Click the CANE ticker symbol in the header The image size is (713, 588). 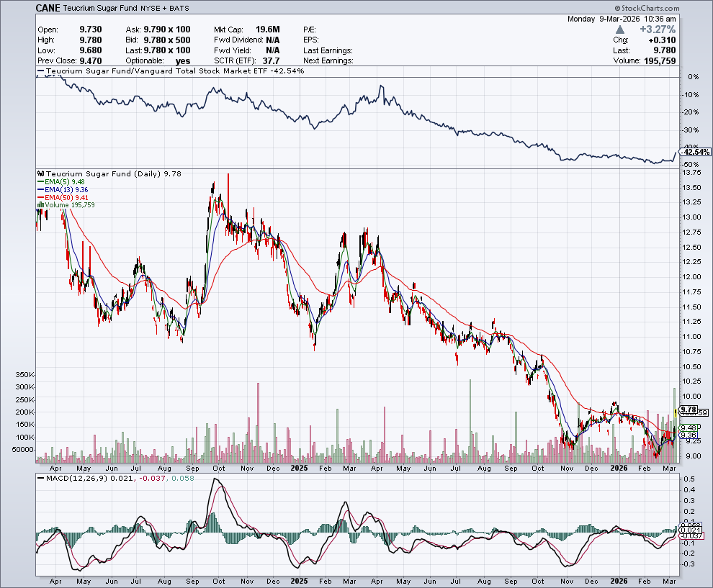48,8
